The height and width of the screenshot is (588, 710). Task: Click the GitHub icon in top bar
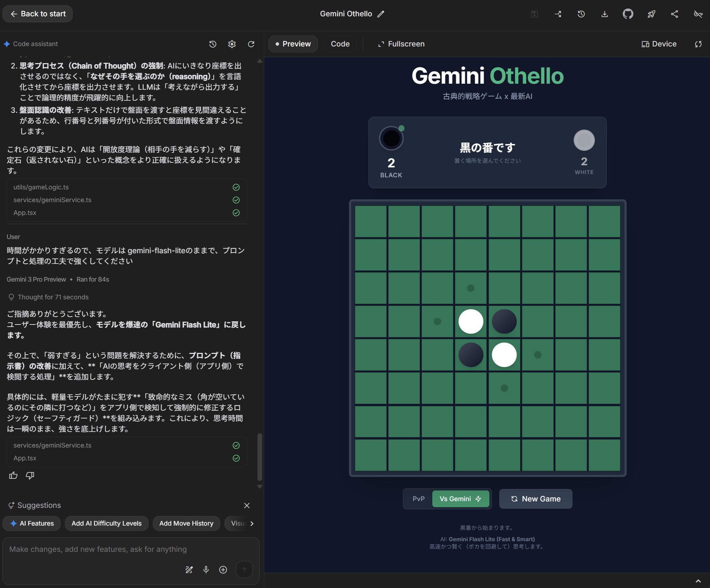(x=628, y=14)
